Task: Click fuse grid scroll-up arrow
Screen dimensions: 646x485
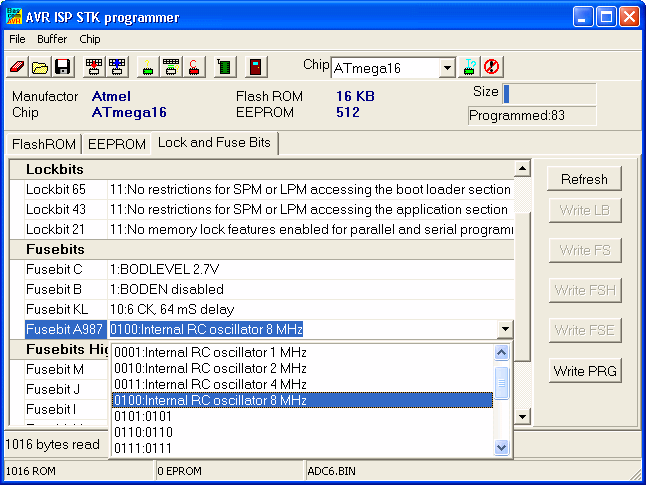Action: click(x=522, y=168)
